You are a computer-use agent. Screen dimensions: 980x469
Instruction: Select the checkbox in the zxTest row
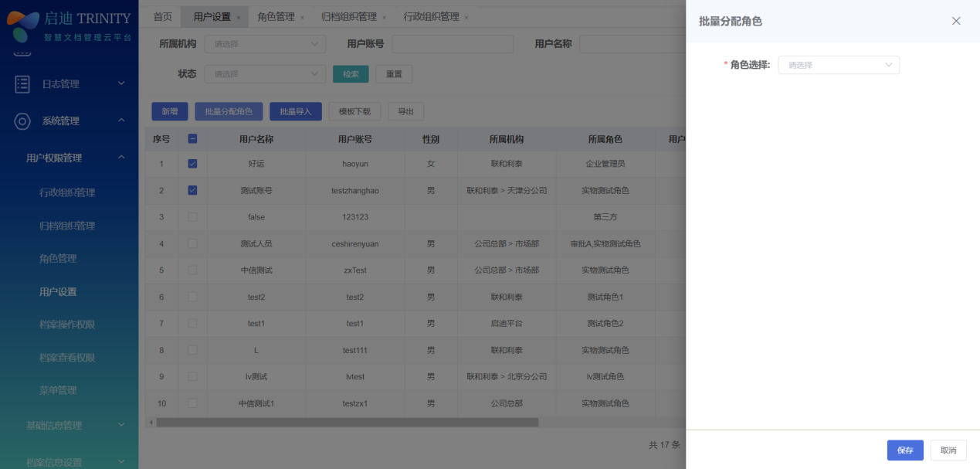(192, 270)
